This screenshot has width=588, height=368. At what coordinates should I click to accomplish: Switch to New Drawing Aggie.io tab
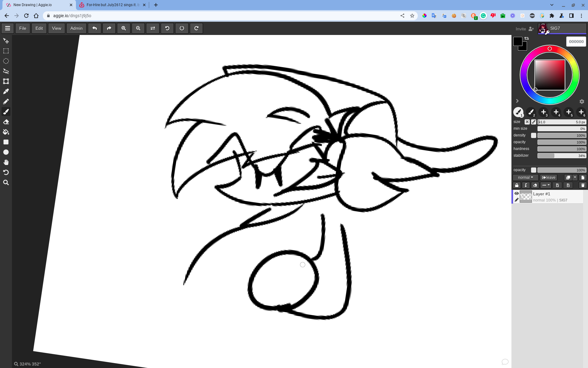pyautogui.click(x=39, y=5)
